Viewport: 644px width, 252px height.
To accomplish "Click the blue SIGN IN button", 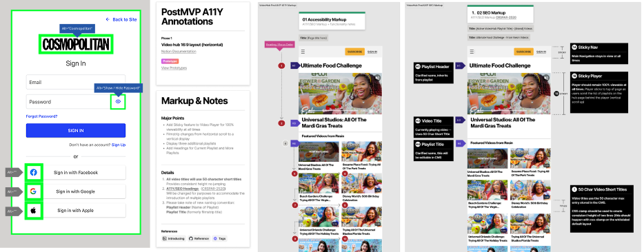I will coord(76,131).
